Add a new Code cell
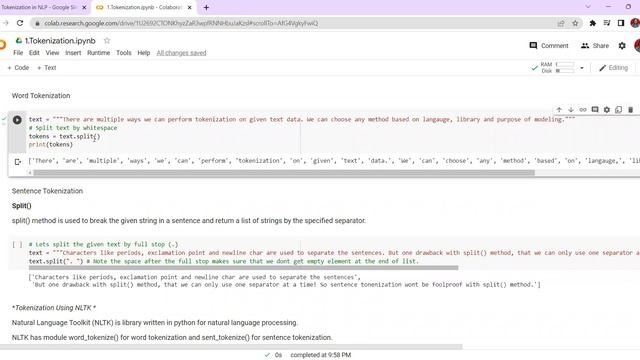The image size is (640, 360). click(x=18, y=68)
